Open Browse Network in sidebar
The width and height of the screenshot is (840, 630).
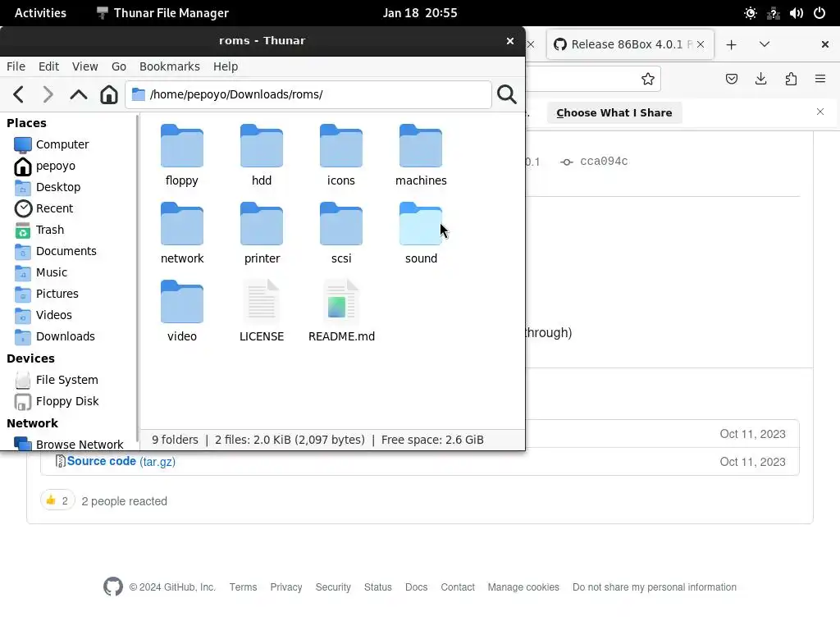tap(70, 445)
